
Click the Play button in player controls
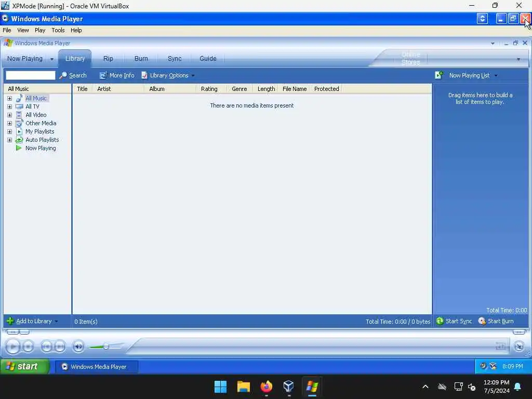[x=13, y=347]
